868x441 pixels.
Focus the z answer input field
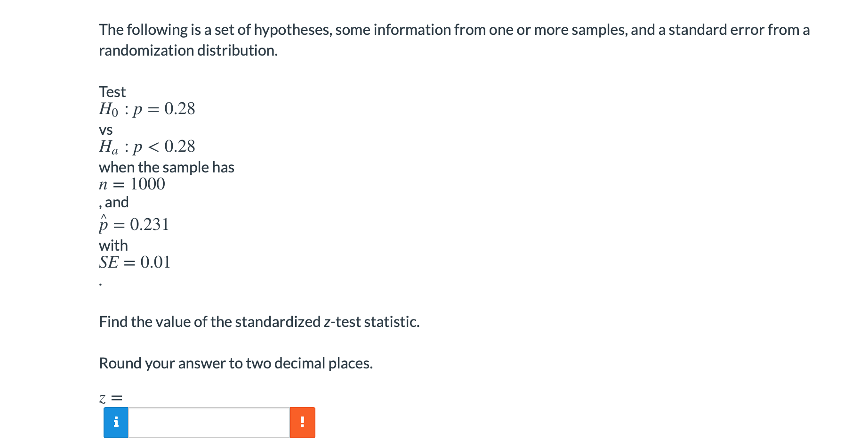(x=209, y=422)
